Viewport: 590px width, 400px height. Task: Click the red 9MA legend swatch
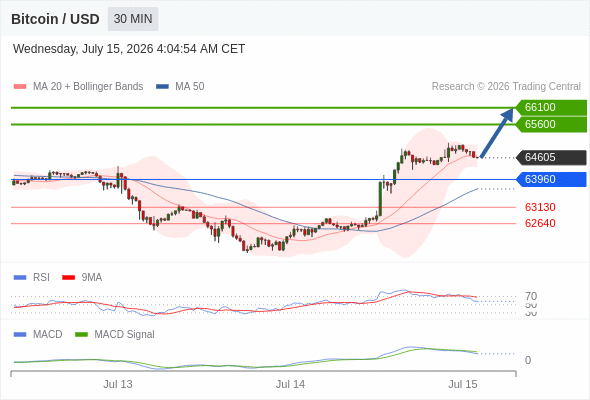68,278
